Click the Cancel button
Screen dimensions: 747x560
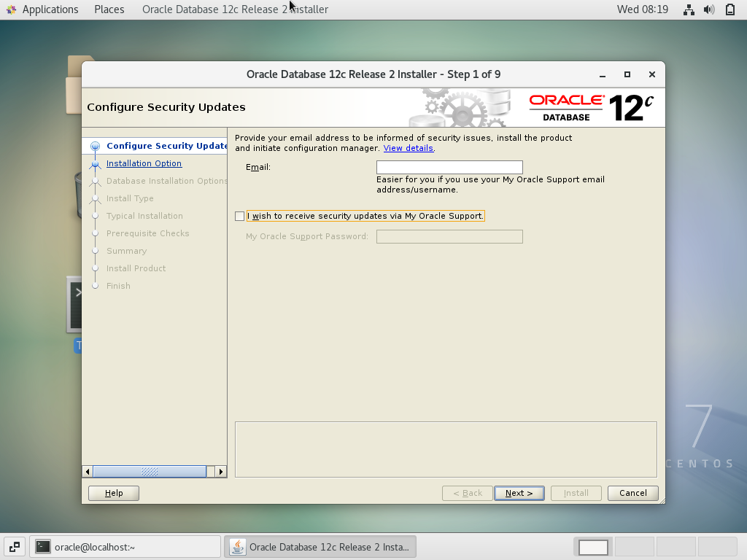[x=632, y=493]
